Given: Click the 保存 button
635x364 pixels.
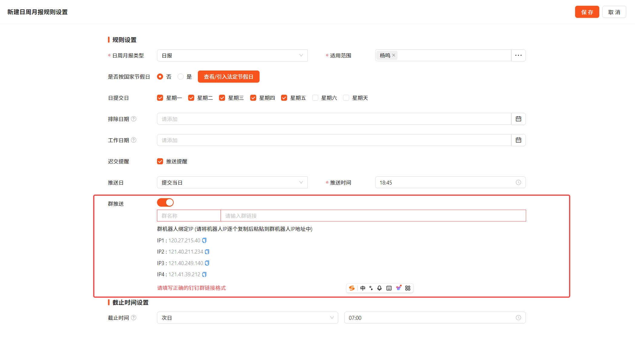Looking at the screenshot, I should click(x=587, y=12).
